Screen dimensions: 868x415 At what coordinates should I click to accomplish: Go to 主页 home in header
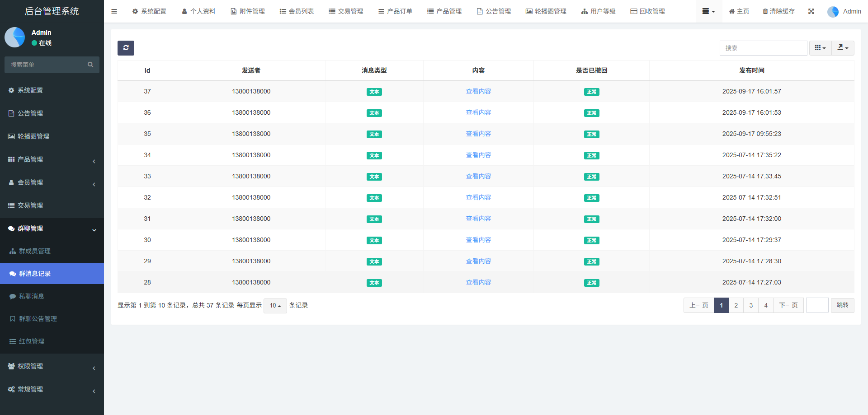[x=739, y=11]
